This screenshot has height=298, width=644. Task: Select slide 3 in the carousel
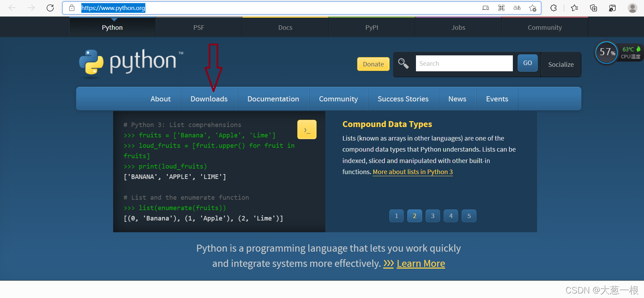[x=433, y=216]
